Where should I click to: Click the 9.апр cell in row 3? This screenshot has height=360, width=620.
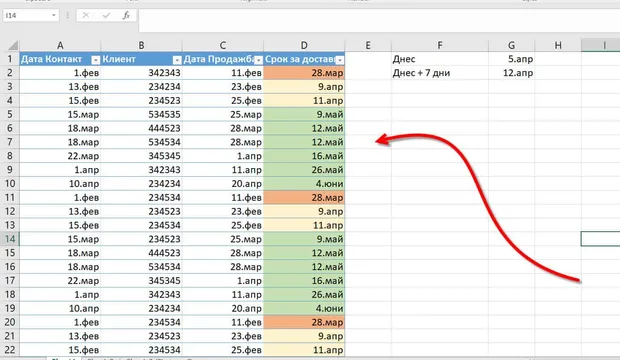[x=304, y=87]
